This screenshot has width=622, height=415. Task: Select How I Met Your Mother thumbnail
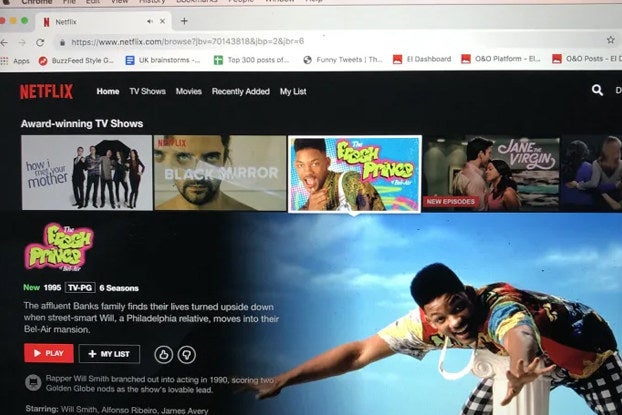(x=87, y=173)
